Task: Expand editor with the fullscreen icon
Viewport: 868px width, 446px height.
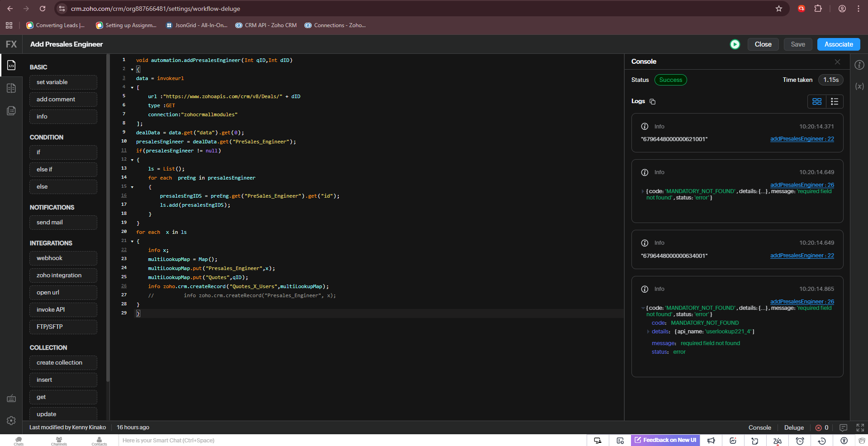Action: (x=860, y=427)
